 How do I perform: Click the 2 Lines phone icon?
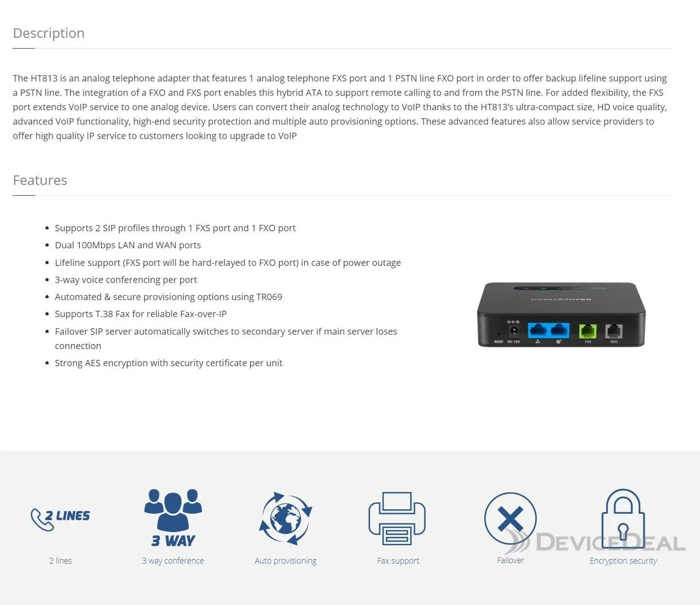[x=60, y=519]
